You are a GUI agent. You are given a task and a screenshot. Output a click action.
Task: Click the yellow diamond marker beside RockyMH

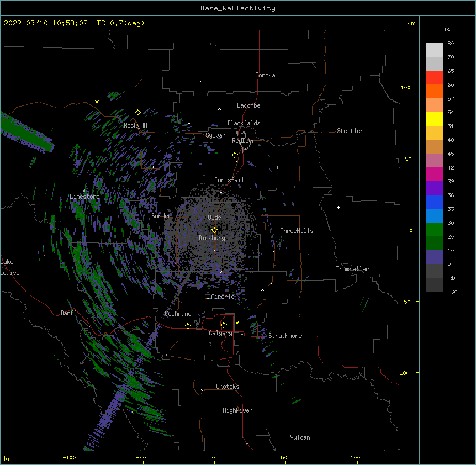[x=138, y=113]
